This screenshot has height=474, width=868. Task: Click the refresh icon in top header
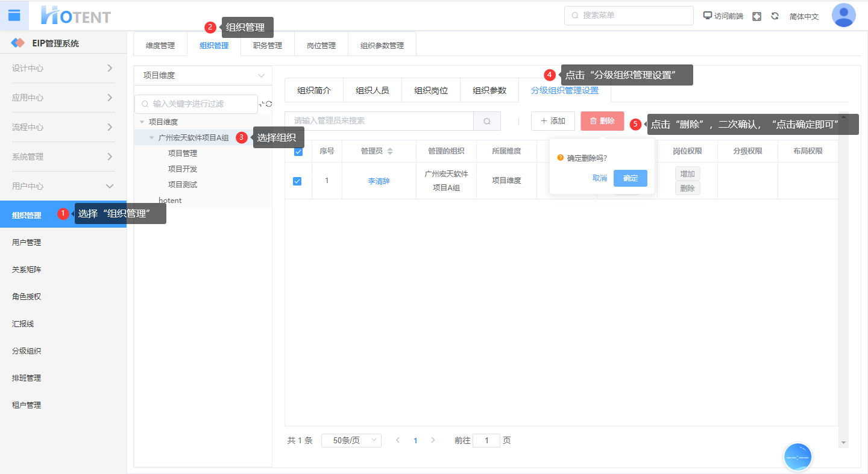pyautogui.click(x=775, y=16)
